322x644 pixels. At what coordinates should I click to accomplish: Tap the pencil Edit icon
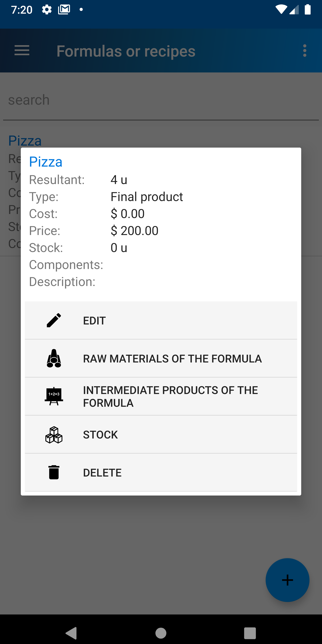(54, 320)
